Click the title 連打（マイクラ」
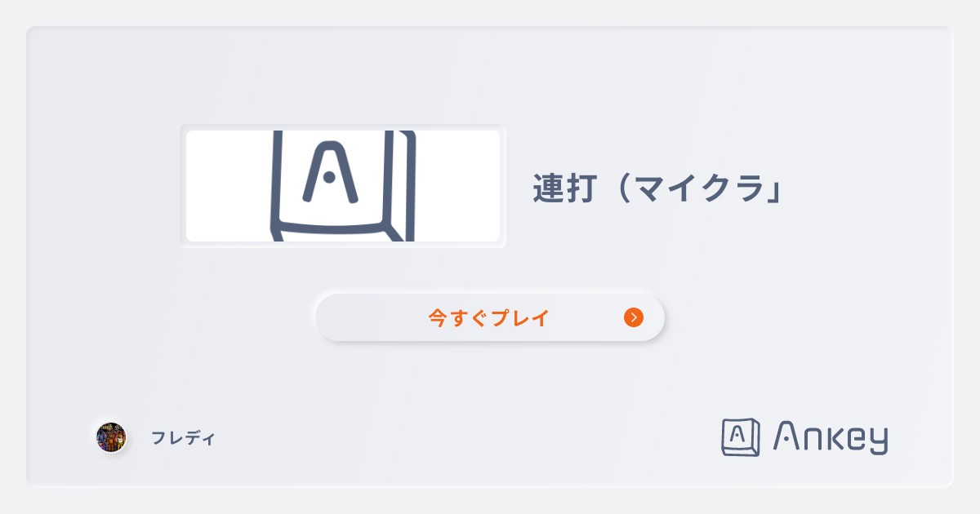Screen dimensions: 980x514 [x=658, y=189]
